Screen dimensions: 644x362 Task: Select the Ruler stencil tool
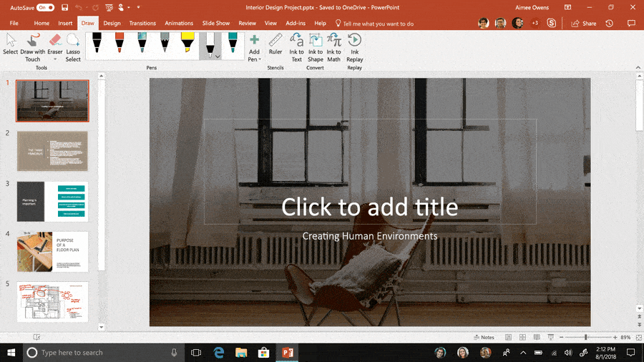pyautogui.click(x=275, y=44)
